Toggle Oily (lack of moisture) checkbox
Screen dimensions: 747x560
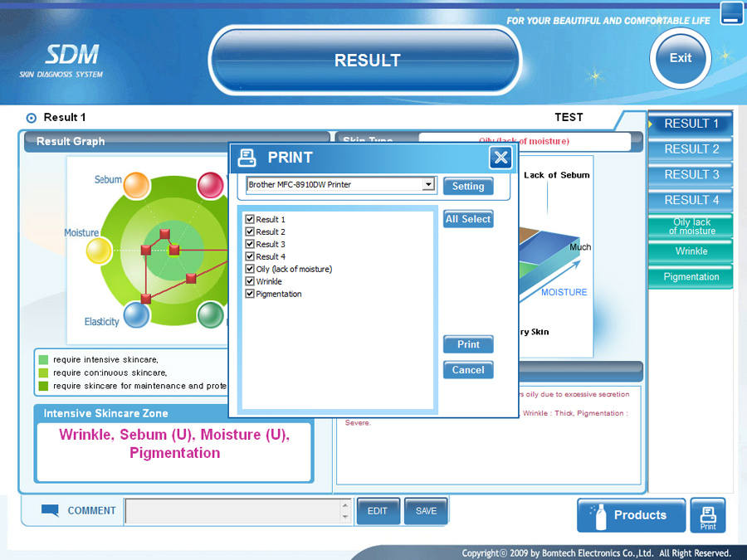[x=250, y=269]
